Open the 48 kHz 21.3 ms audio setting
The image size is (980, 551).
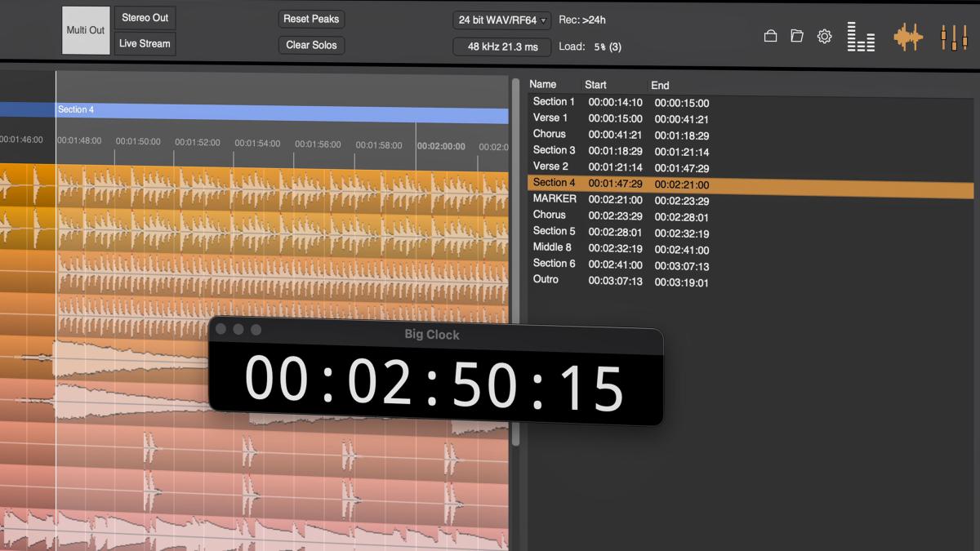tap(502, 47)
